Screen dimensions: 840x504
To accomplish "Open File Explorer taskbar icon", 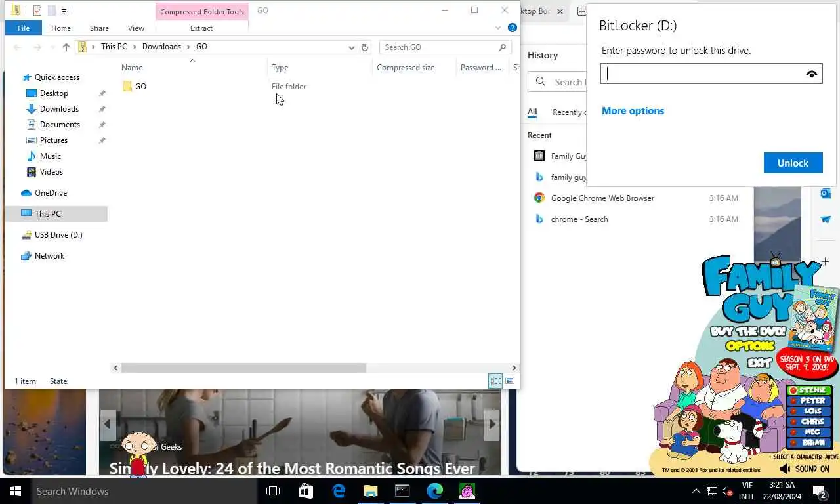I will point(370,491).
